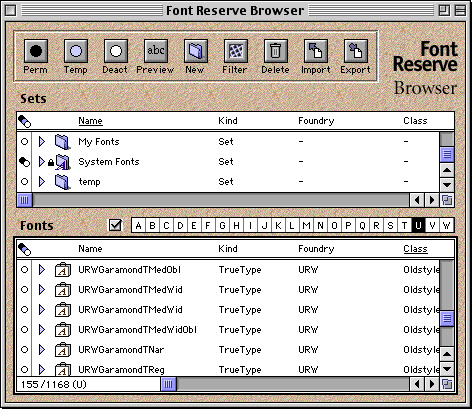Click the Temp activation toolbar icon

76,51
